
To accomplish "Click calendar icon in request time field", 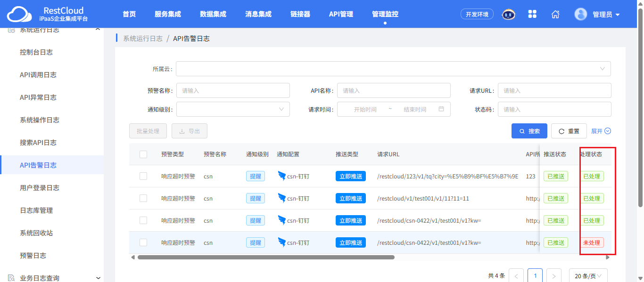I will 441,109.
